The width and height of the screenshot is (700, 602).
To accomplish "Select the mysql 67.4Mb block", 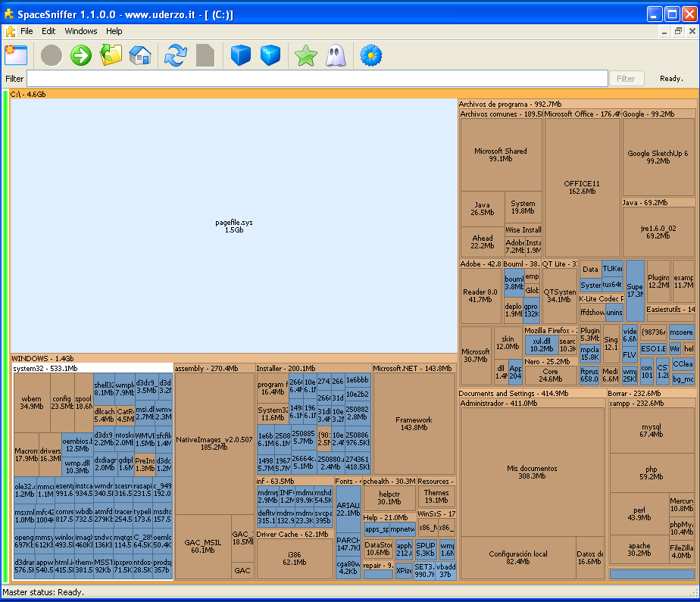I will [x=652, y=431].
